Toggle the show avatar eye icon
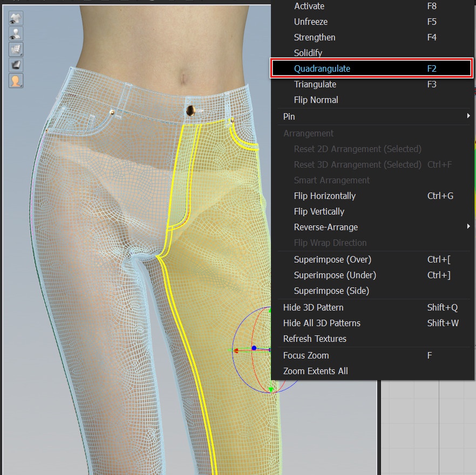This screenshot has height=475, width=476. 16,34
